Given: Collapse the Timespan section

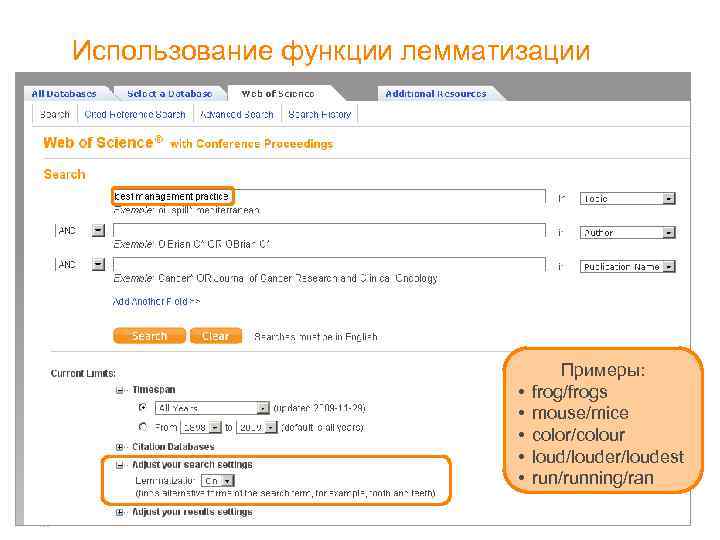Looking at the screenshot, I should pyautogui.click(x=120, y=390).
